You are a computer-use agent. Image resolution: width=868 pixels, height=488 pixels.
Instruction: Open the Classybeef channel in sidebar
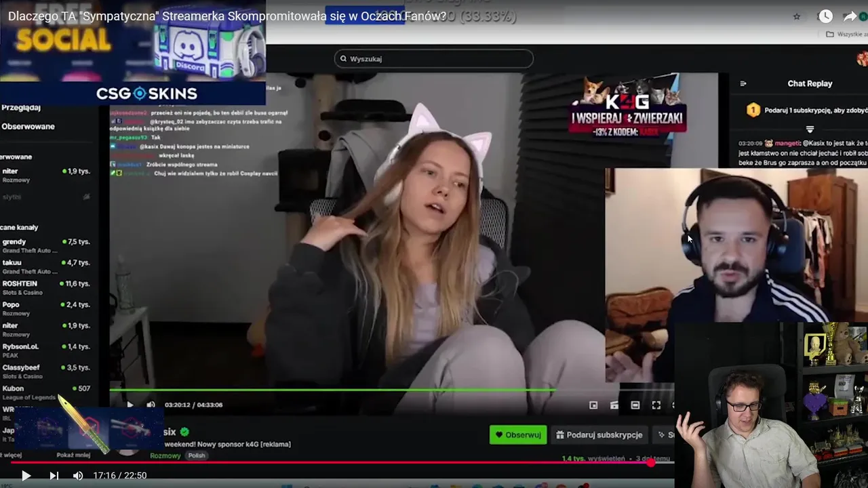coord(46,371)
